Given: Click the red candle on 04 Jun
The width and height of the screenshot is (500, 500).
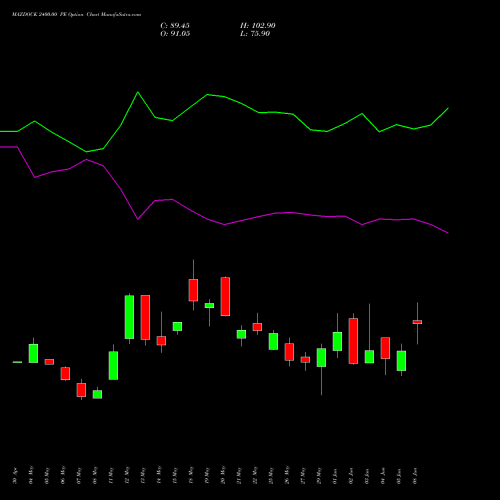Looking at the screenshot, I should click(385, 348).
